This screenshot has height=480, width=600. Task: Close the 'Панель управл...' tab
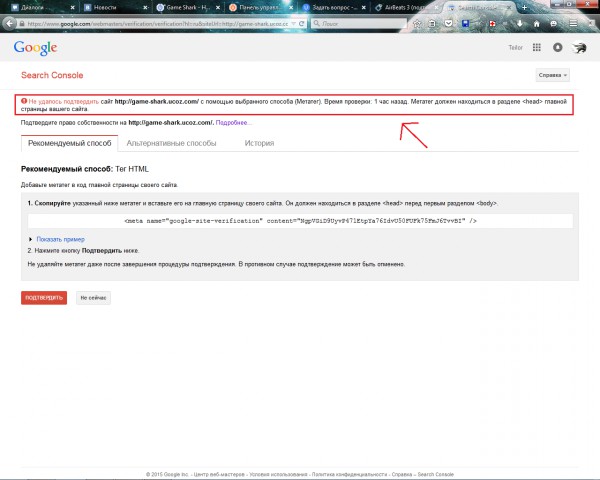(291, 8)
